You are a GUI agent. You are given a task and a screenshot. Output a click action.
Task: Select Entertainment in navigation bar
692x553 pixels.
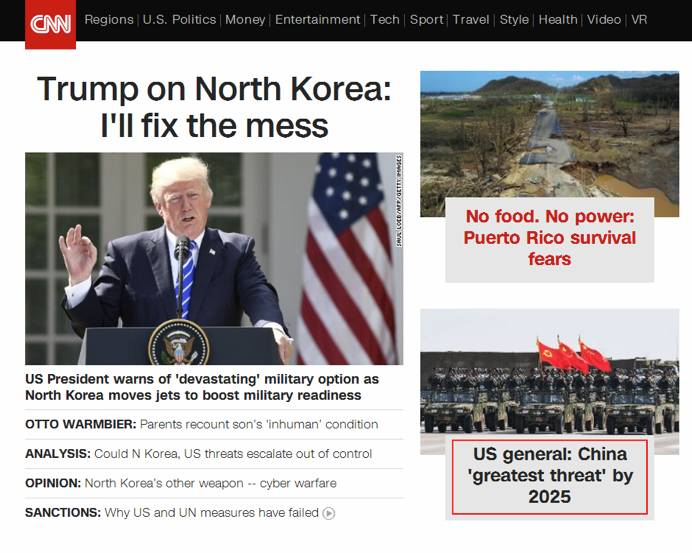(317, 20)
